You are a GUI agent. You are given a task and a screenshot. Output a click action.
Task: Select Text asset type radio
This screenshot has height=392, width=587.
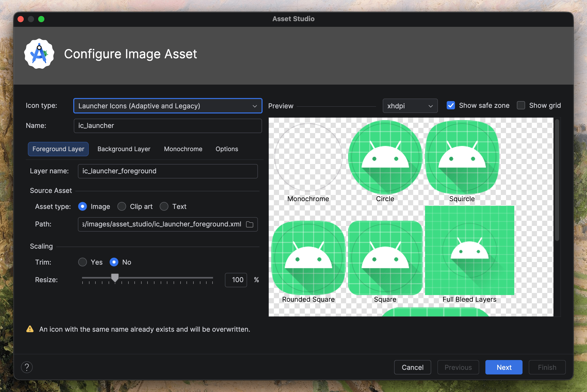[164, 207]
